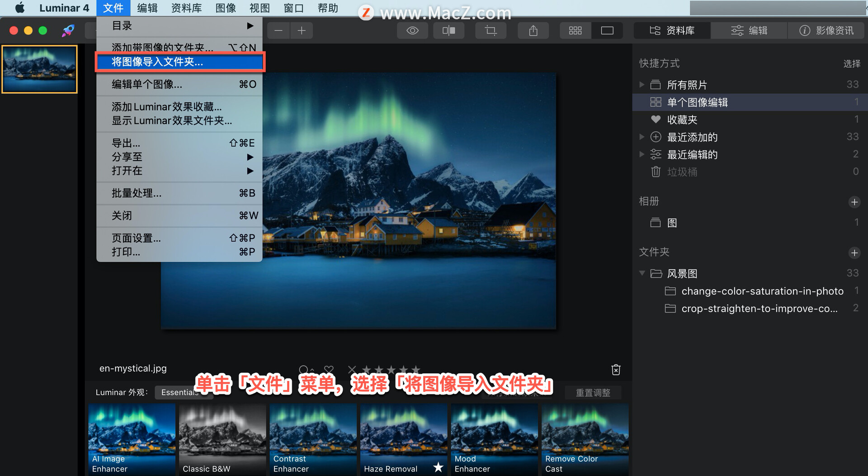Viewport: 868px width, 476px height.
Task: Add a new album with the plus button
Action: (x=854, y=202)
